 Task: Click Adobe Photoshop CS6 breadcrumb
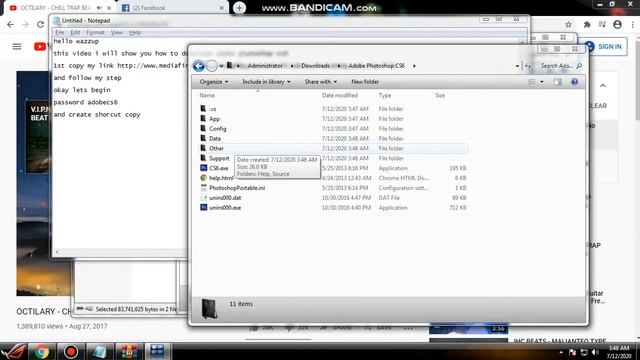pos(376,66)
